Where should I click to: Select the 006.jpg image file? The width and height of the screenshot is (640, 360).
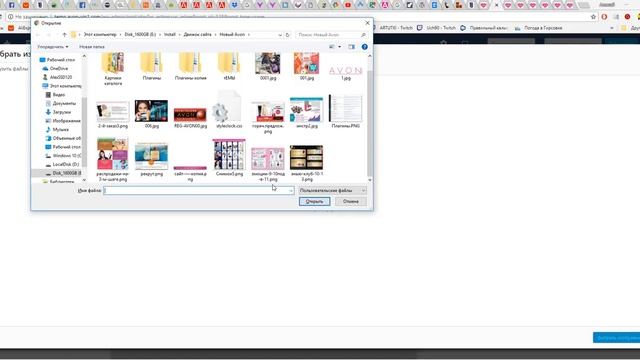[x=151, y=114]
